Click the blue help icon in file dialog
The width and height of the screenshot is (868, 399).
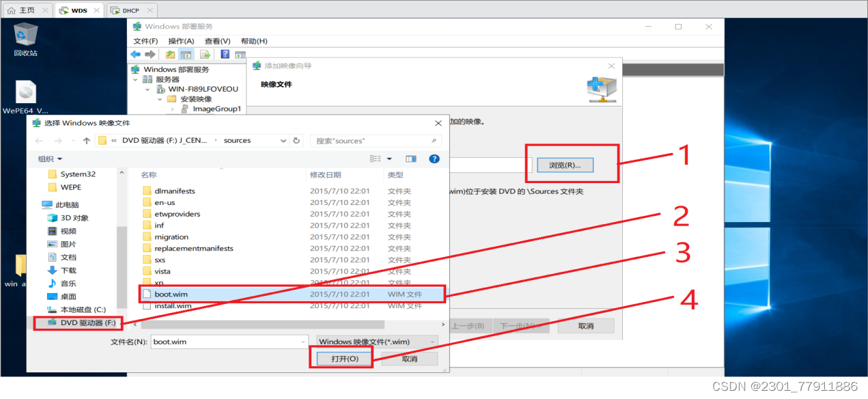pos(434,159)
